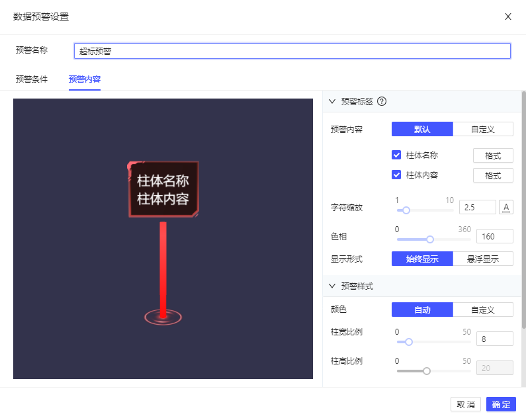Collapse the 预警样式 section
This screenshot has width=526, height=420.
[x=332, y=286]
